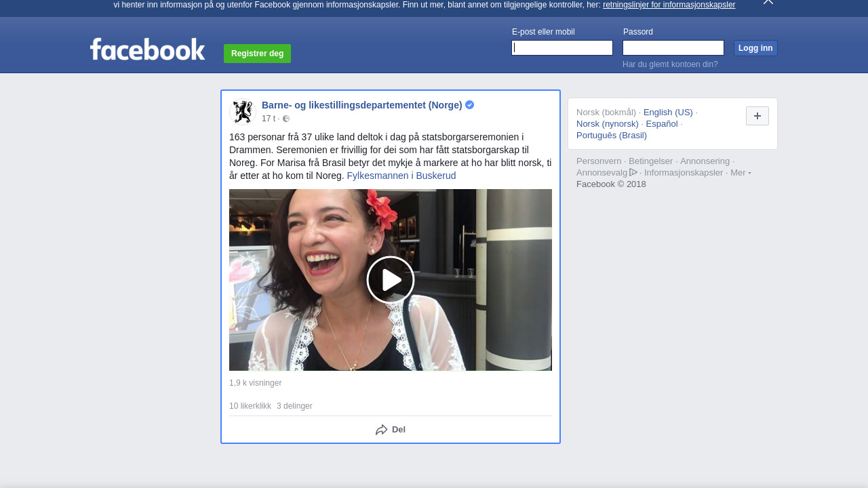868x488 pixels.
Task: Switch language to English (US)
Action: (x=668, y=113)
